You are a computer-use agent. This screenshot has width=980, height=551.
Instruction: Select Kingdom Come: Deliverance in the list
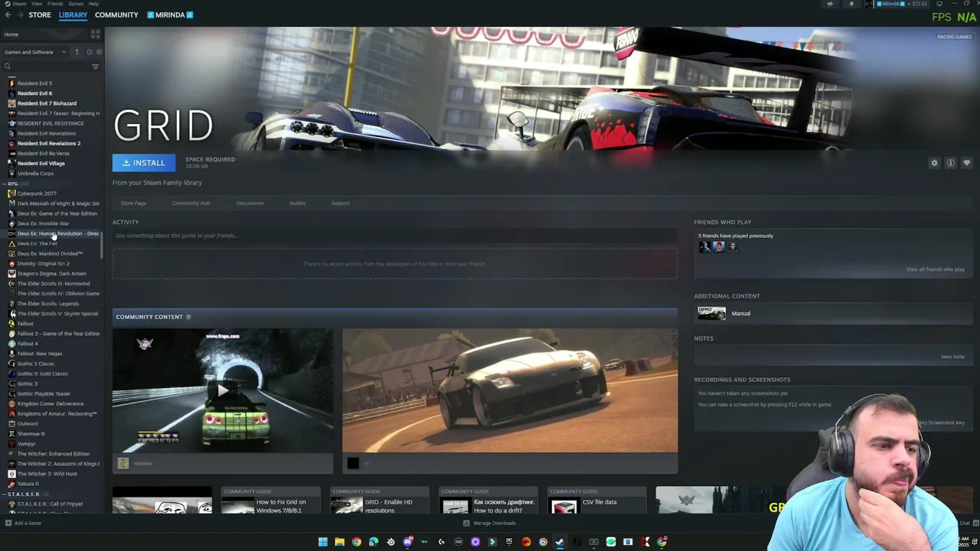pos(50,404)
